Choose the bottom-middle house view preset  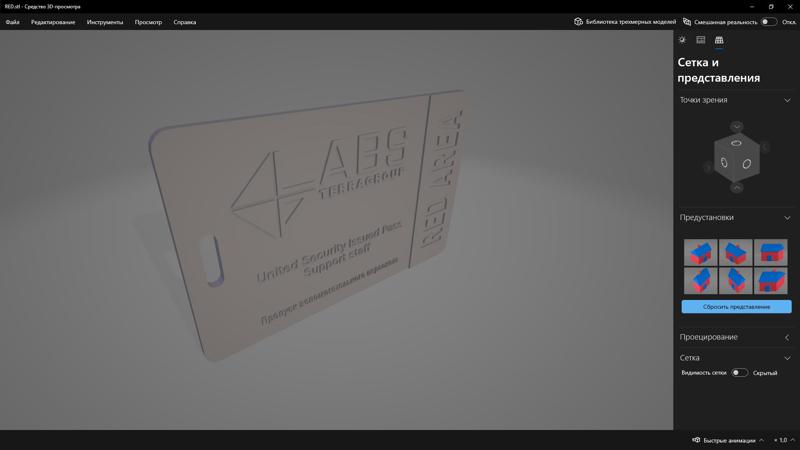pos(736,281)
